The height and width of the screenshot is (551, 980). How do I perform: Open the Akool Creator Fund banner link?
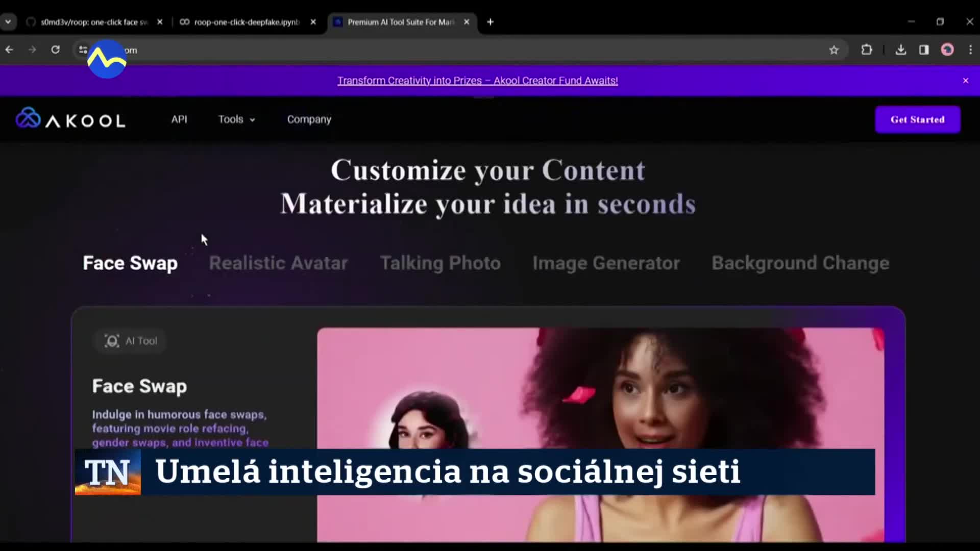(477, 81)
